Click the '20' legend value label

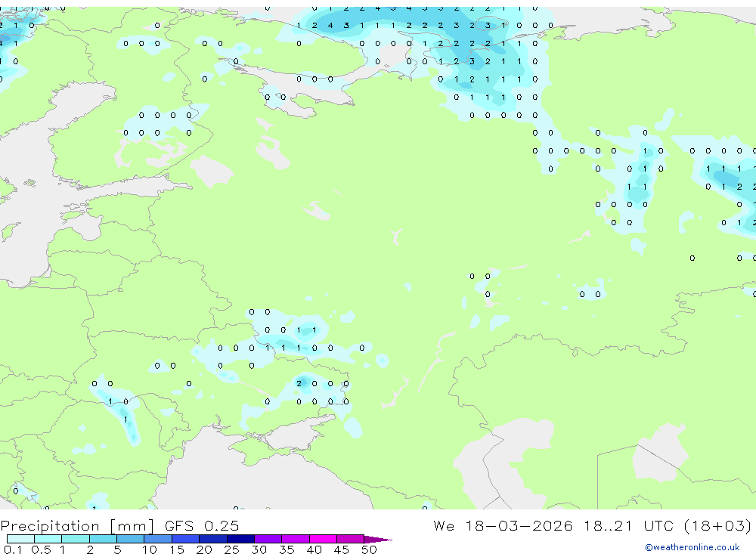point(204,549)
